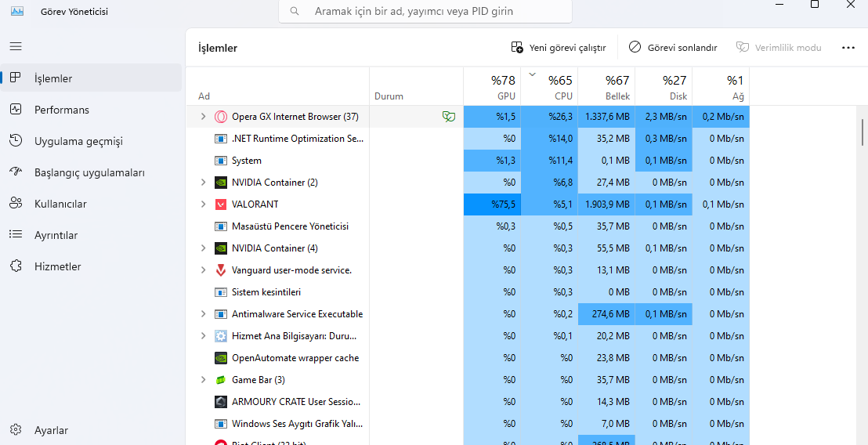Click the NVIDIA Container (2) icon

(x=221, y=182)
